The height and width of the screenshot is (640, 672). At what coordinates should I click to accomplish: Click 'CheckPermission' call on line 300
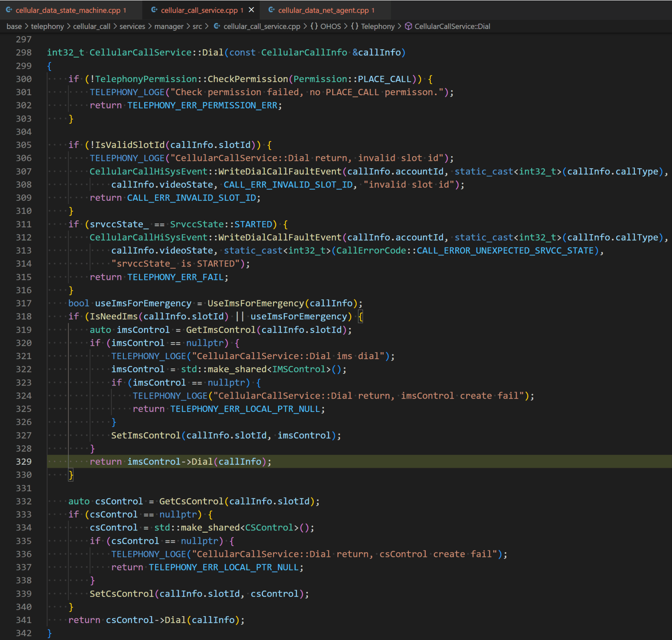click(x=248, y=79)
